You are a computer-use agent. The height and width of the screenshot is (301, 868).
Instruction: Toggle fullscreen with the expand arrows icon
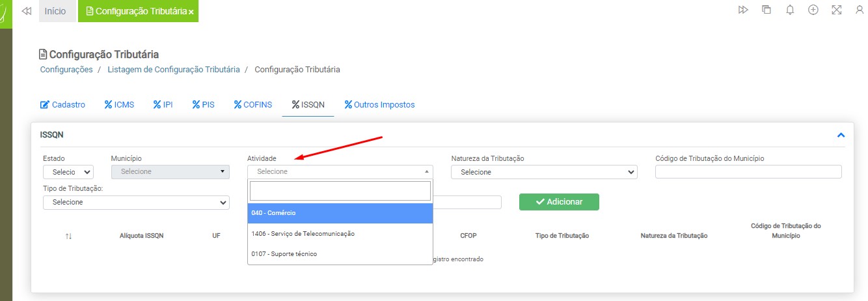[x=837, y=10]
